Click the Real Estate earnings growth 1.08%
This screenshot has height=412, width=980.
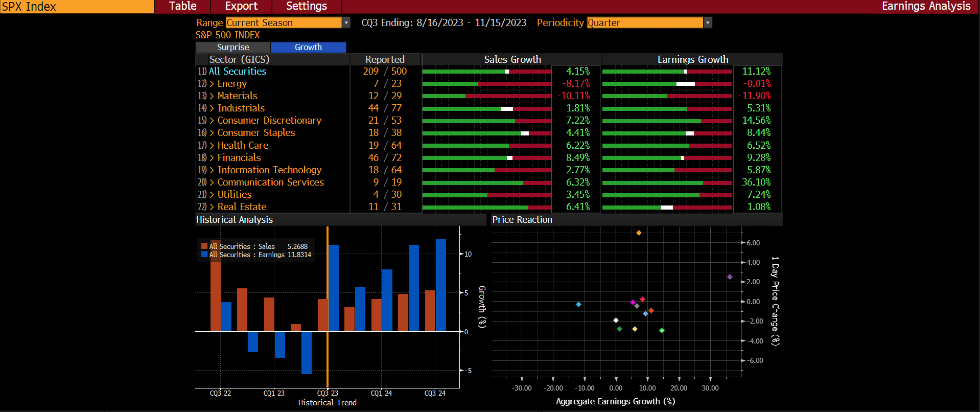point(759,207)
